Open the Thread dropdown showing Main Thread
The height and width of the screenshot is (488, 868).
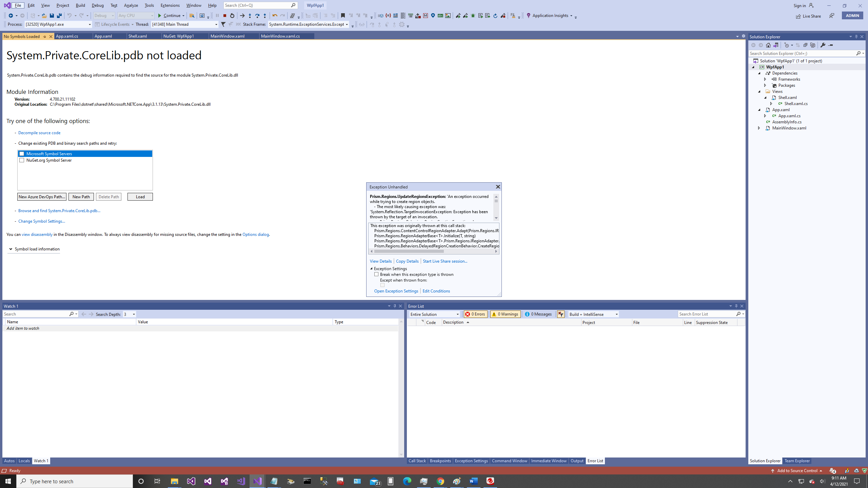216,24
